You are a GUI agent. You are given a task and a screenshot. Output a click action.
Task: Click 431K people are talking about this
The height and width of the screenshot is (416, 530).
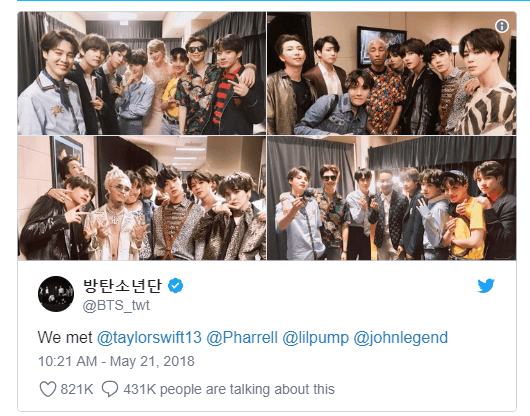229,389
